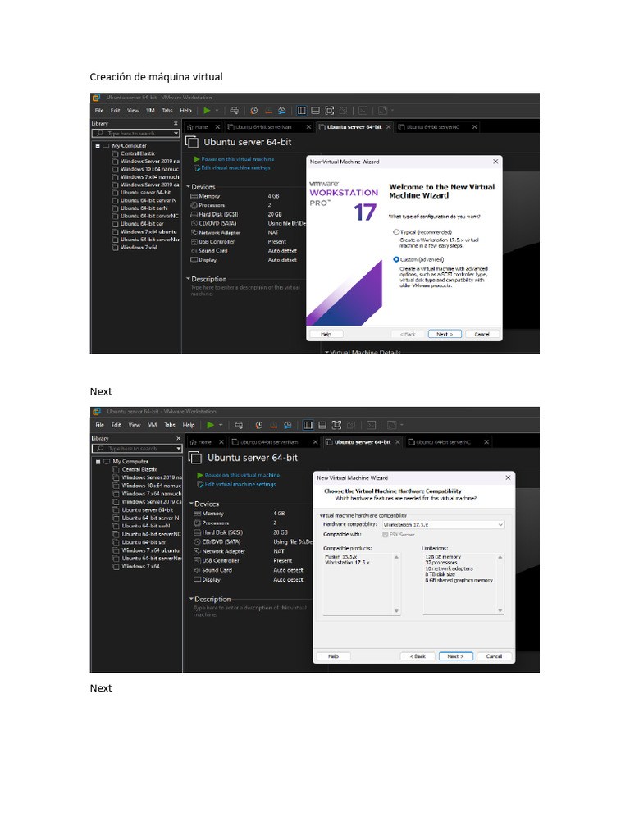Viewport: 630px width, 840px height.
Task: Collapse the My Computer tree in the library beside the Welcome wizard
Action: click(98, 146)
